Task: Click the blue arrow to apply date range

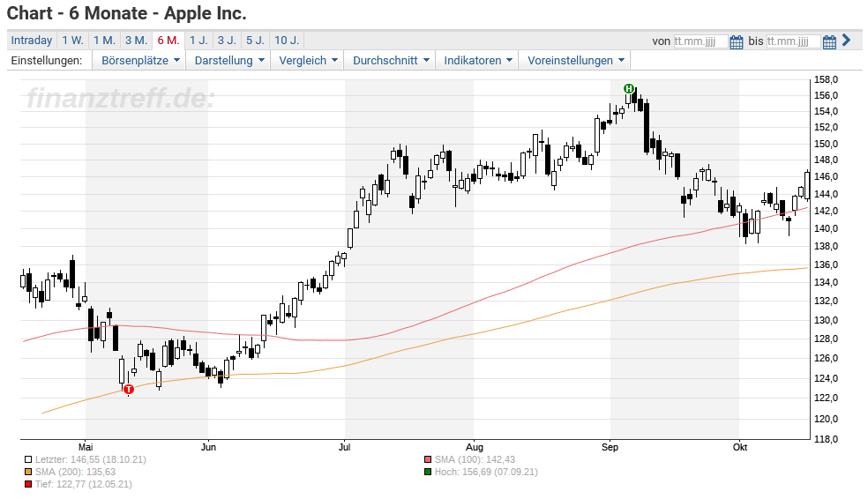Action: (x=846, y=40)
